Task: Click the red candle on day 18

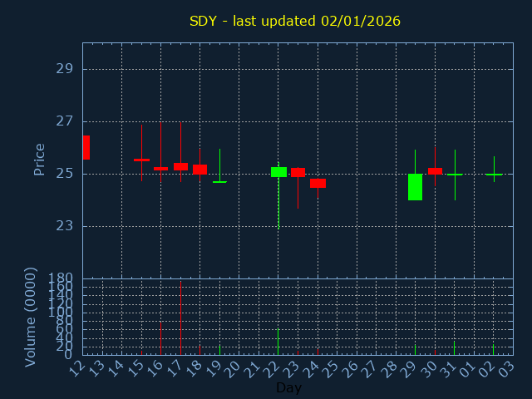Action: (199, 169)
